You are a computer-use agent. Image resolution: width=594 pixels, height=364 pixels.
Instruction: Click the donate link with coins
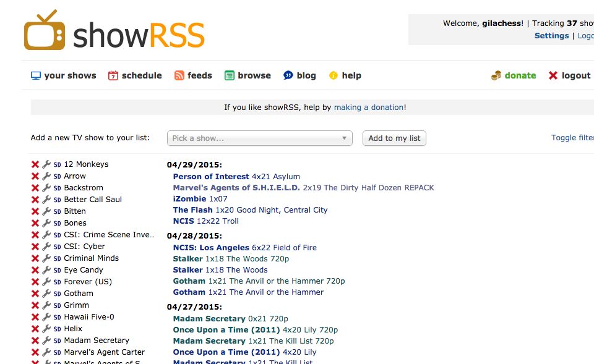pos(514,75)
